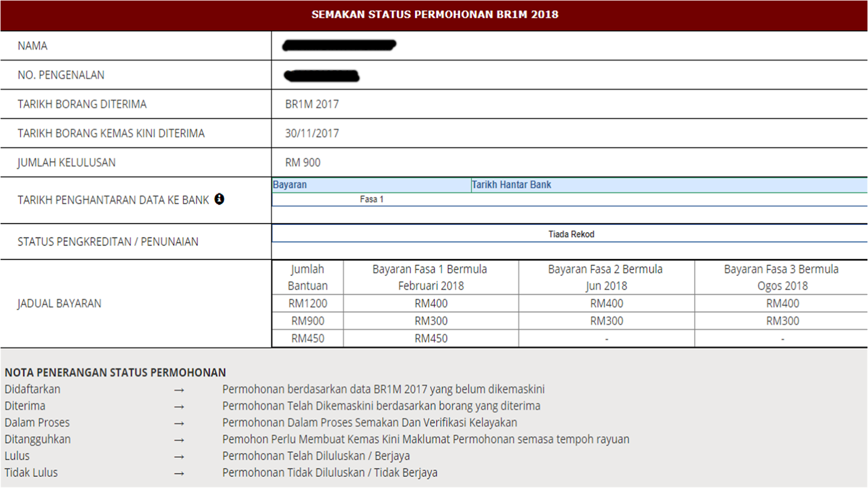This screenshot has width=868, height=488.
Task: Select the RM1200 total cell
Action: pyautogui.click(x=308, y=304)
